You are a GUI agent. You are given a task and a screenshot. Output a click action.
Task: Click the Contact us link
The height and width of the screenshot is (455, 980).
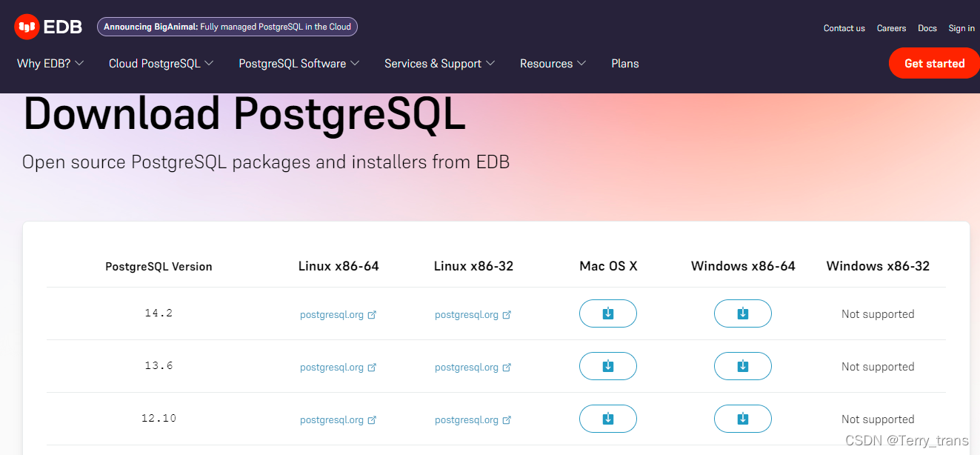(844, 28)
